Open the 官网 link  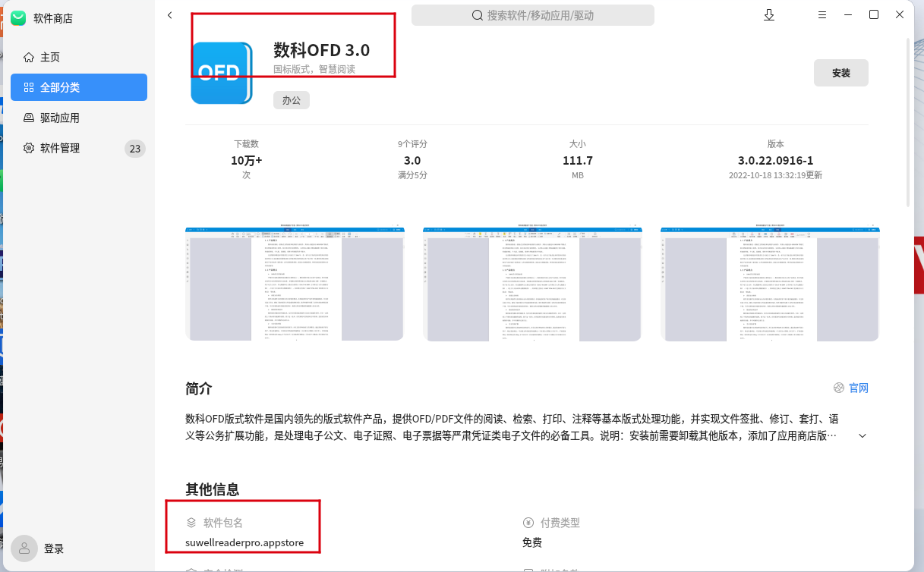(x=858, y=388)
